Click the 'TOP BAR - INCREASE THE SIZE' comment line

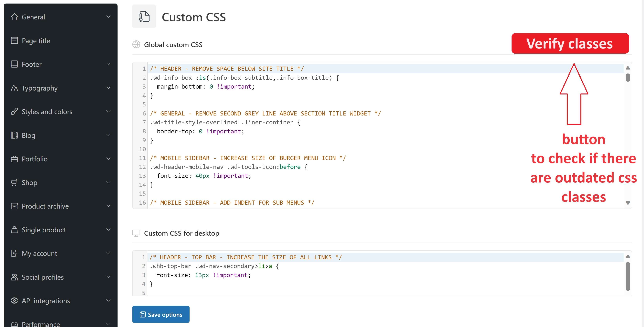click(245, 257)
